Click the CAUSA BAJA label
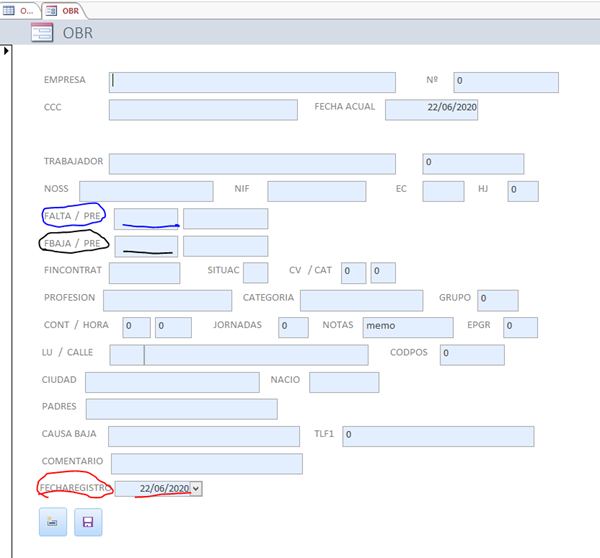 69,434
